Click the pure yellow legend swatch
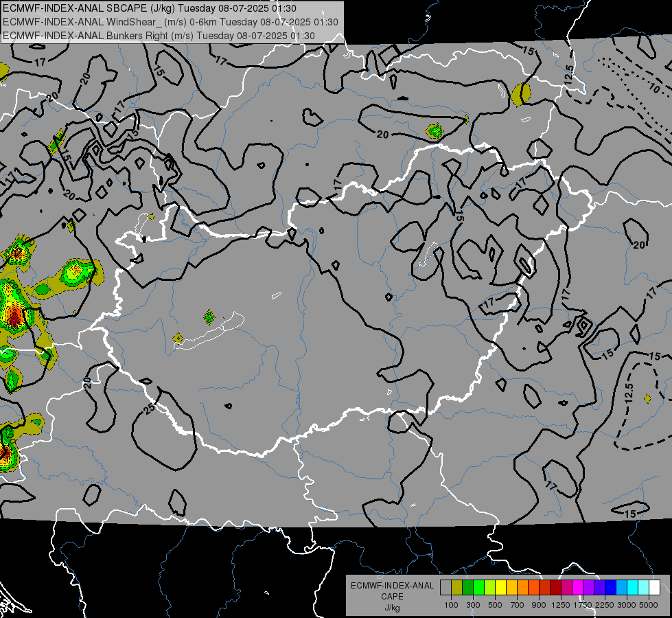This screenshot has width=672, height=618. pos(500,587)
